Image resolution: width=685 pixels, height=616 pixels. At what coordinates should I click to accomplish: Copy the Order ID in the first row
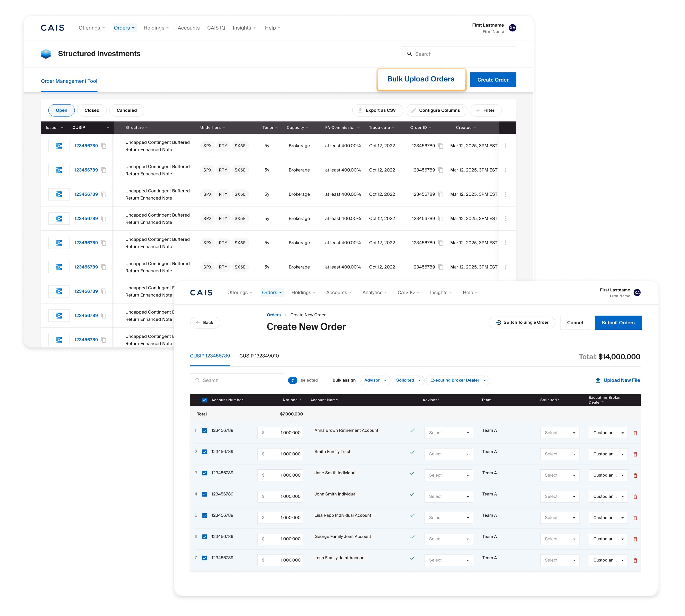441,146
